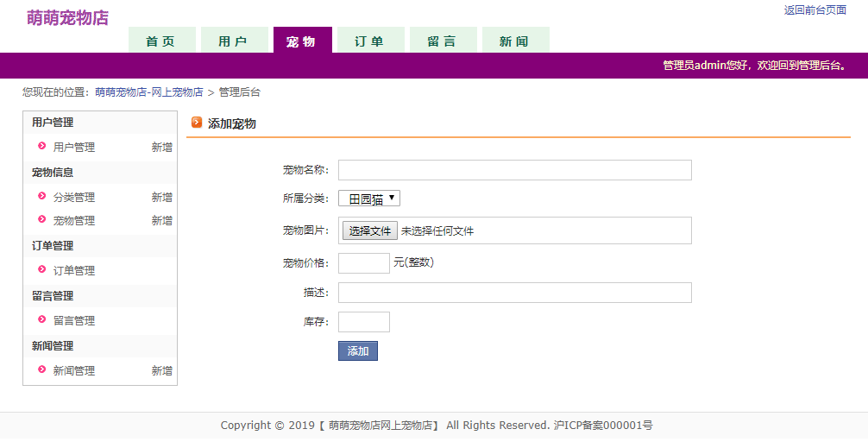Click the pink bullet icon next to 用户管理
Image resolution: width=868 pixels, height=448 pixels.
pos(42,146)
